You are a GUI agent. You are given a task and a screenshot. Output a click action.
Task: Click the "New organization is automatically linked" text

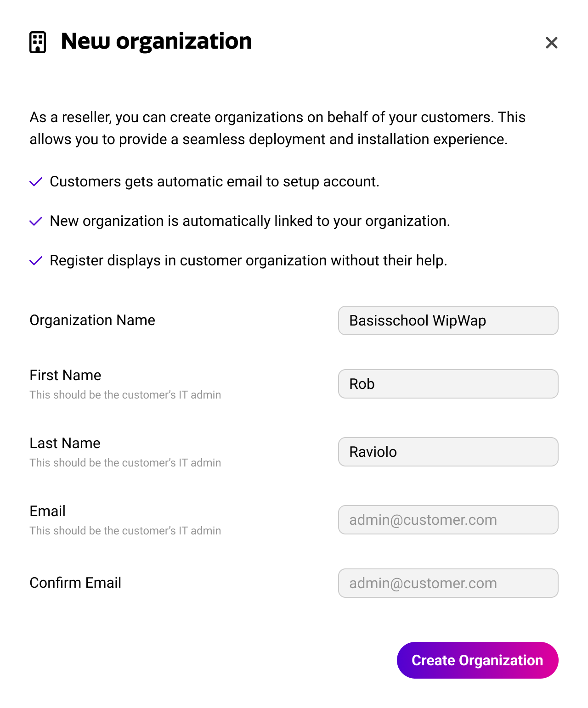point(249,221)
